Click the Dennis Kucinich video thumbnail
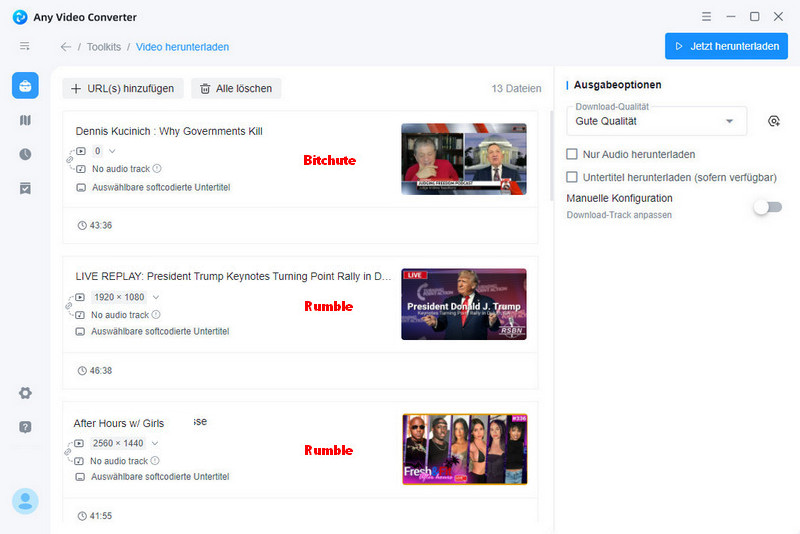Image resolution: width=800 pixels, height=534 pixels. click(463, 158)
